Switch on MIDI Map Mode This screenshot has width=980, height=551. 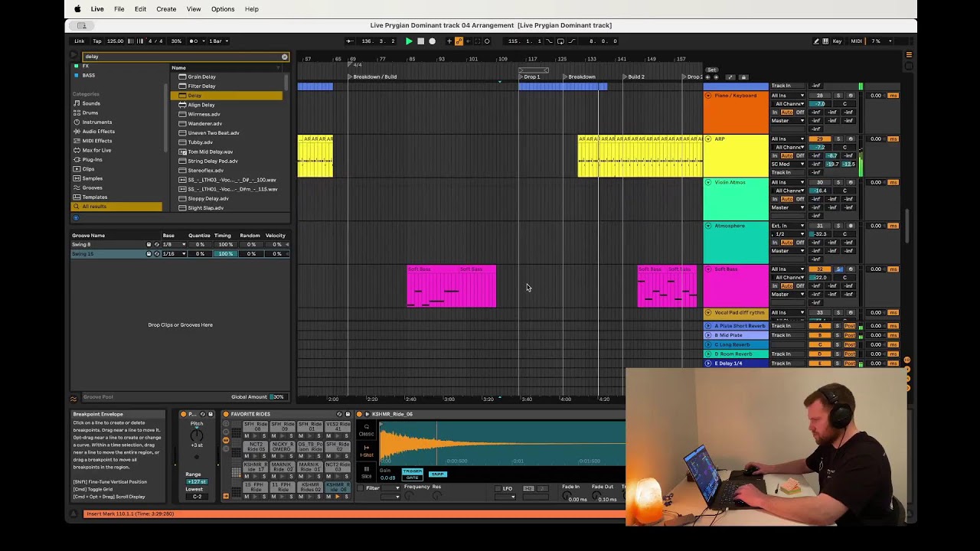pos(857,41)
